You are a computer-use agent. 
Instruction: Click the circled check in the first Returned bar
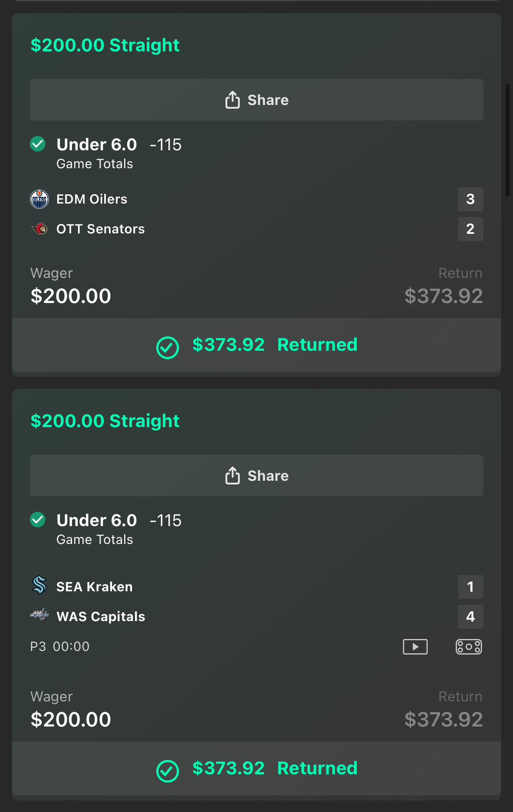pos(167,348)
